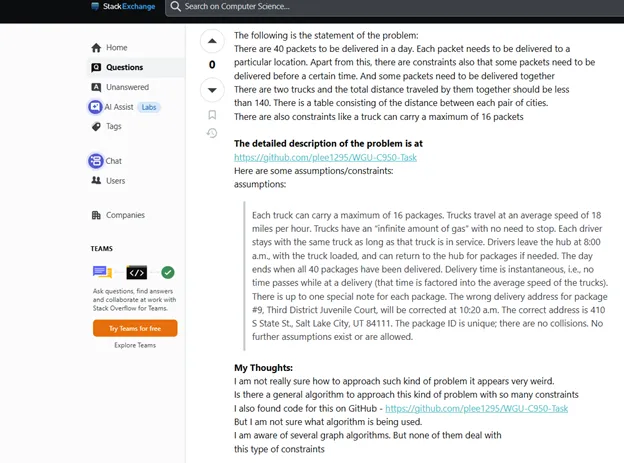Click the vote count number 0
The height and width of the screenshot is (463, 624).
212,64
